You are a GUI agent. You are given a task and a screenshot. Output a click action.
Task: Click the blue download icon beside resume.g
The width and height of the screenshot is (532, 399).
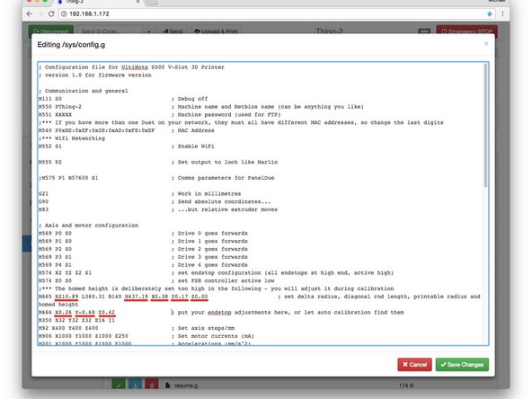tap(135, 385)
